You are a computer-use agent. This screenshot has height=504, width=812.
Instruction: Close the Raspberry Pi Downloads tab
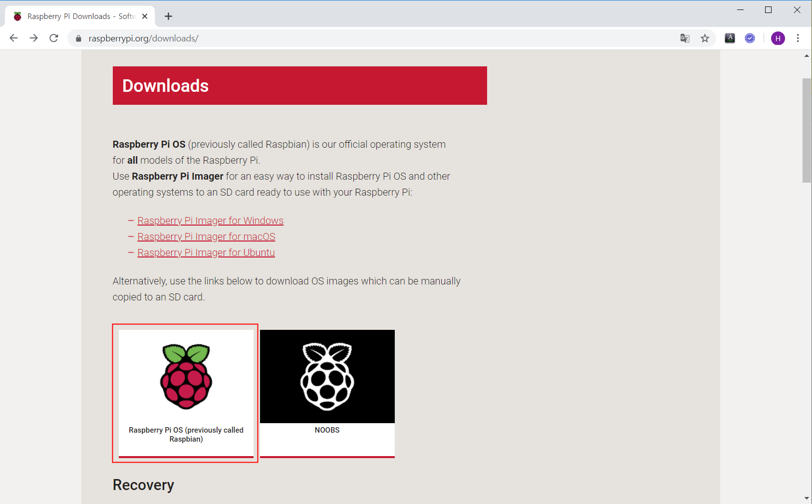click(145, 16)
